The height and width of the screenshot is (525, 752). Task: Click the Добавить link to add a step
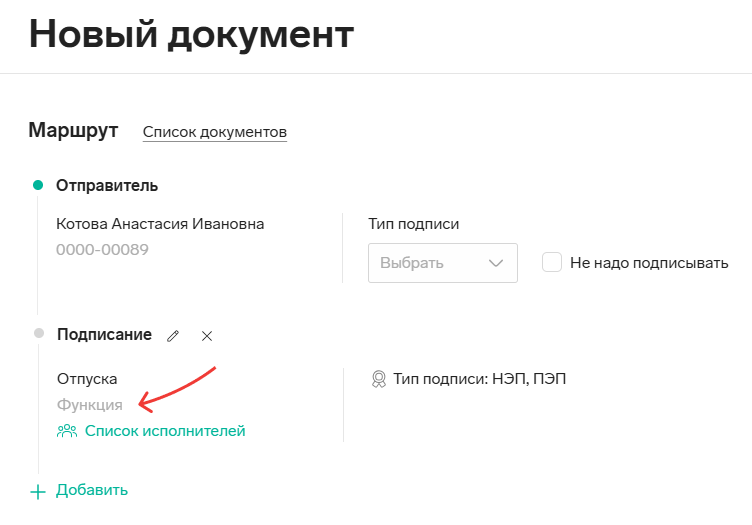(x=92, y=490)
